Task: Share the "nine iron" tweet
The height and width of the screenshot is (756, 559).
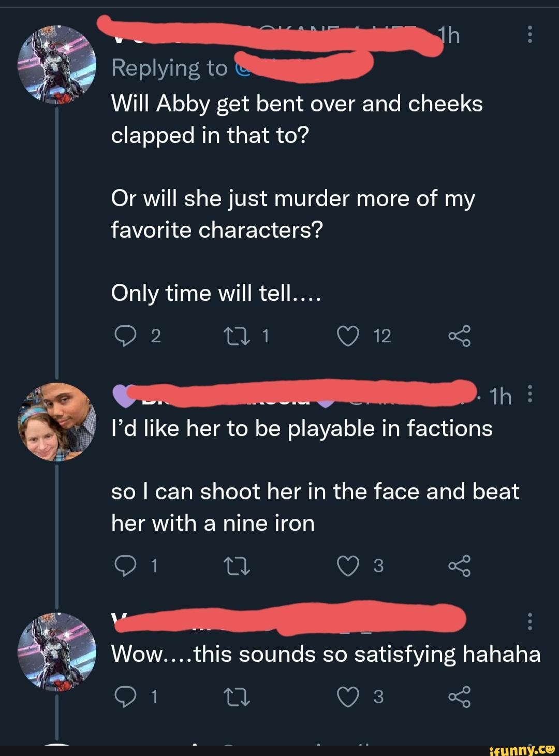Action: click(460, 566)
